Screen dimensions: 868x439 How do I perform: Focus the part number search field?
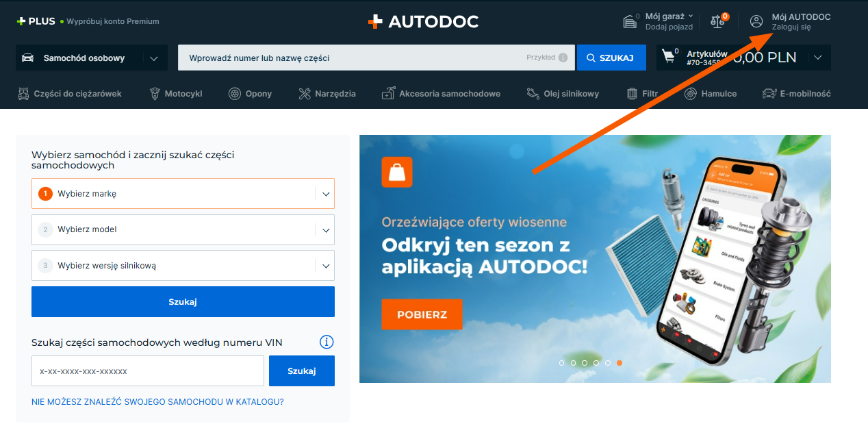point(377,58)
